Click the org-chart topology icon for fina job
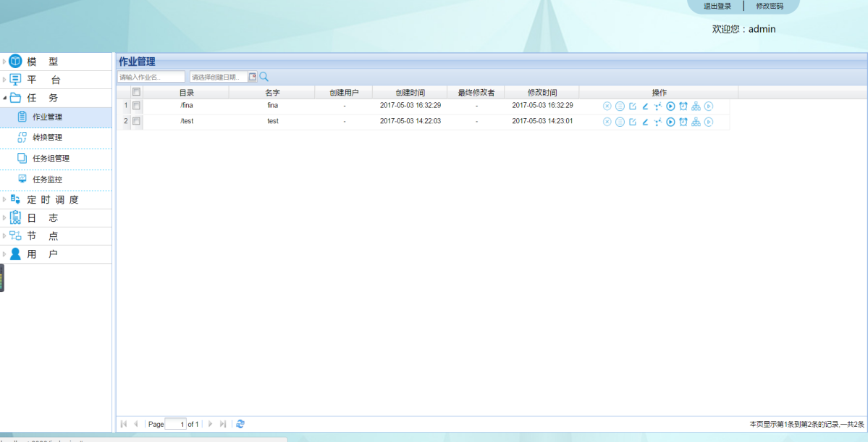Screen dimensions: 868x442 (x=696, y=106)
